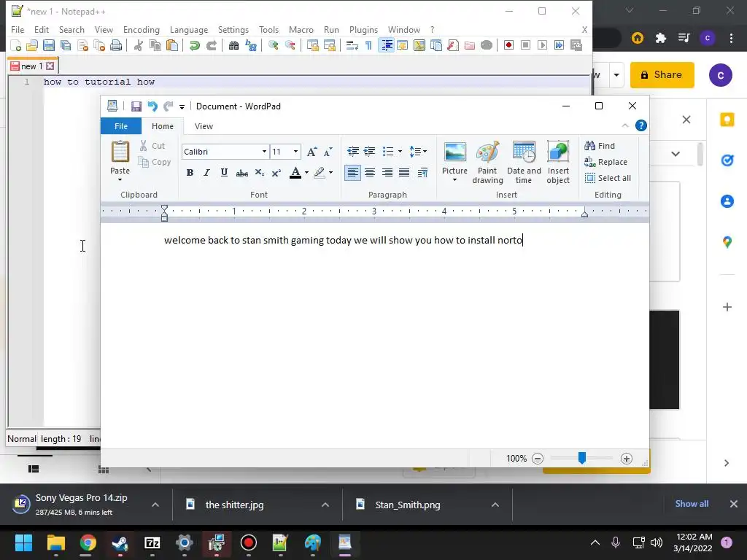This screenshot has height=560, width=747.
Task: Save the WordPad document via quick access
Action: 136,106
